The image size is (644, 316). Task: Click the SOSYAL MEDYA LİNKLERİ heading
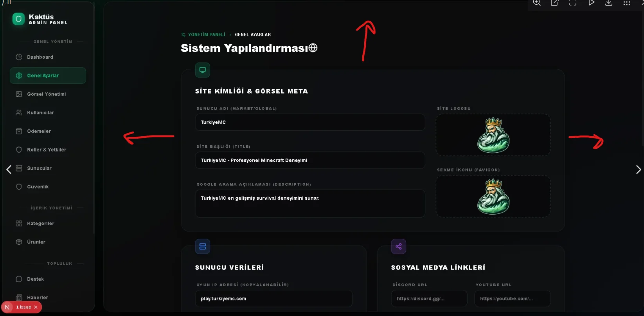pyautogui.click(x=438, y=267)
